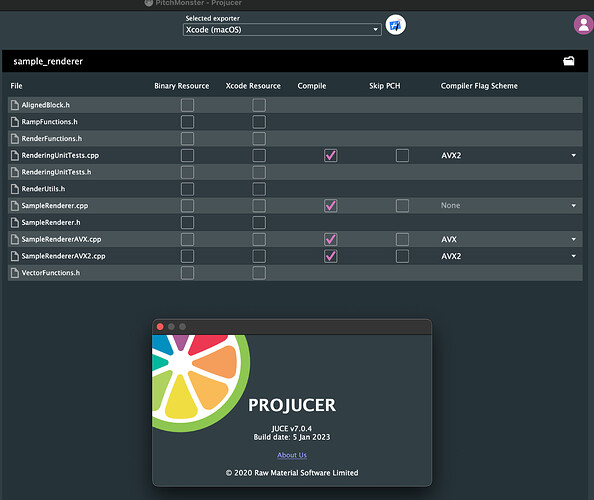Screen dimensions: 594x500
Task: Click file icon beside AlignedBlock.h
Action: tap(15, 105)
